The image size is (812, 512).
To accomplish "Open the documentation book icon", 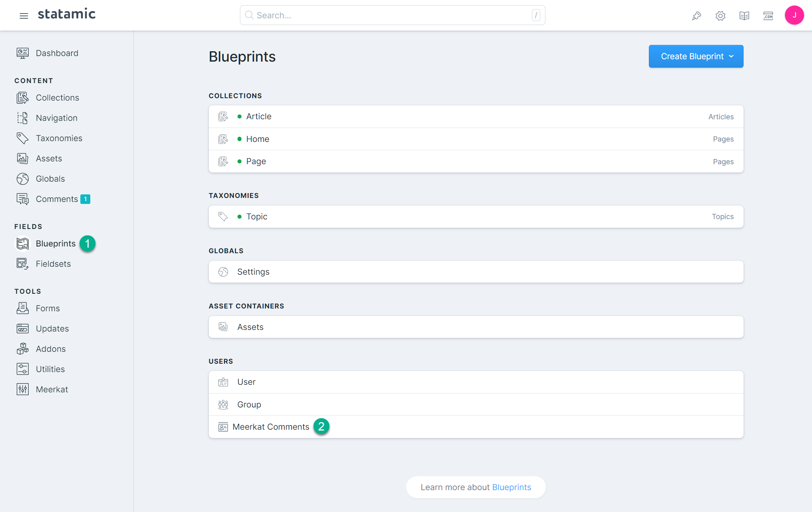I will pyautogui.click(x=744, y=16).
